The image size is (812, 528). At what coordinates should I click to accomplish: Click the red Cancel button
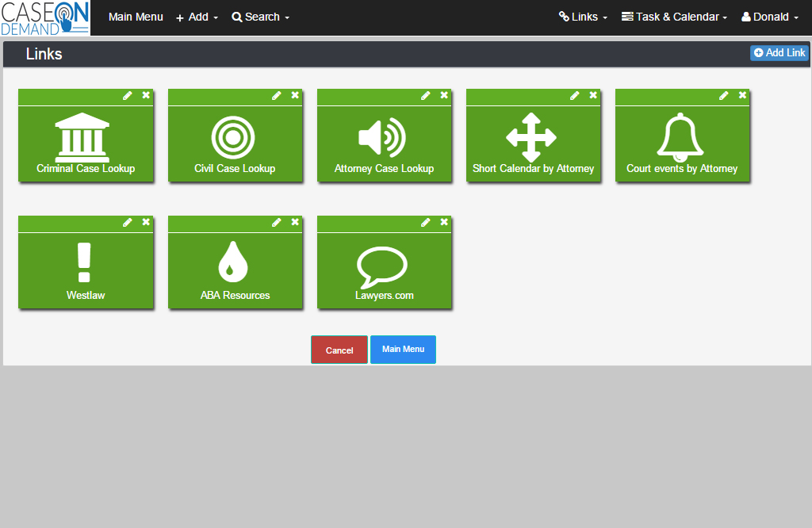339,350
